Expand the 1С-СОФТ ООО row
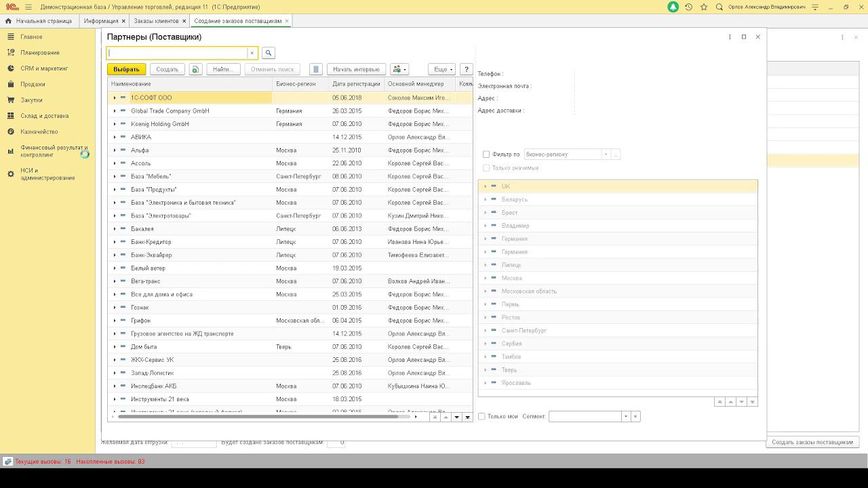 click(x=115, y=98)
